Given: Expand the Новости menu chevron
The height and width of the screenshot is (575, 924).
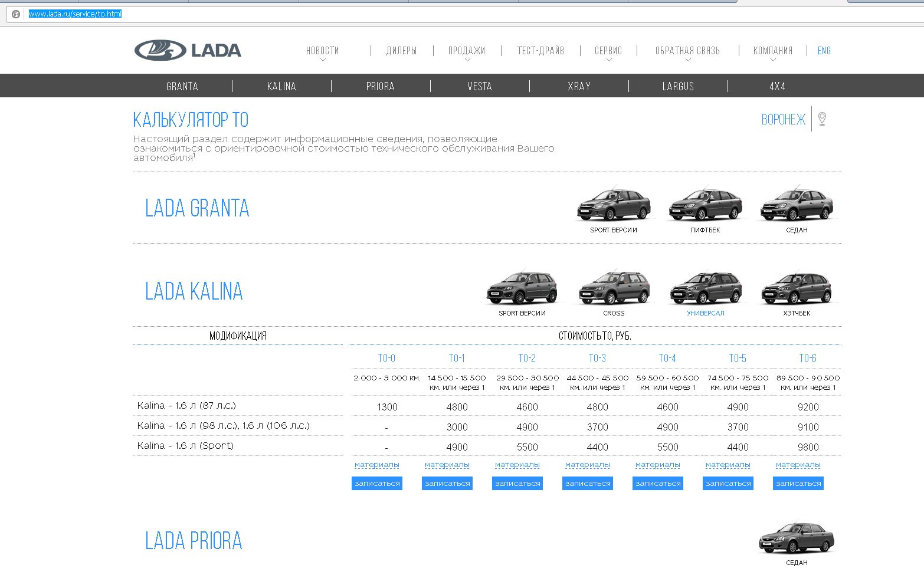Looking at the screenshot, I should [x=323, y=60].
